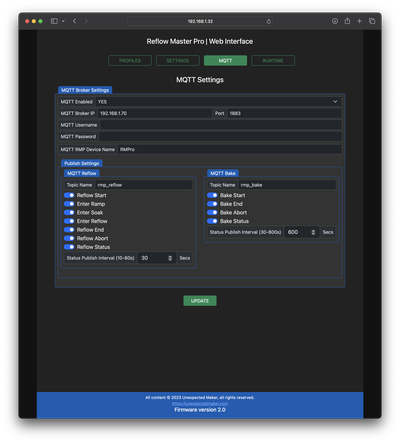Switch to the PROFILES tab
The height and width of the screenshot is (443, 400).
[x=130, y=61]
